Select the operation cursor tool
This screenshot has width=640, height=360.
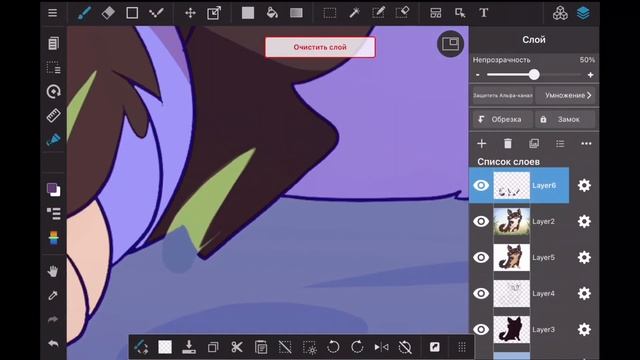(460, 13)
